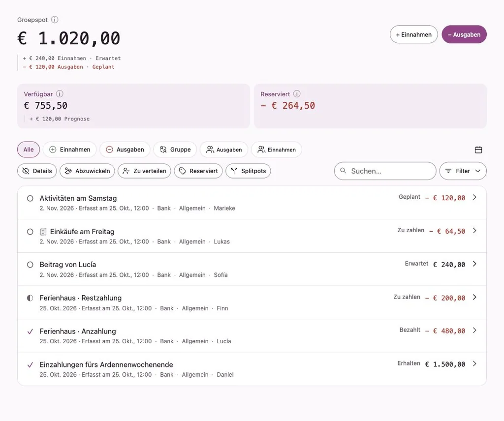Toggle status circle of Beitrag von Lucía

pyautogui.click(x=30, y=265)
